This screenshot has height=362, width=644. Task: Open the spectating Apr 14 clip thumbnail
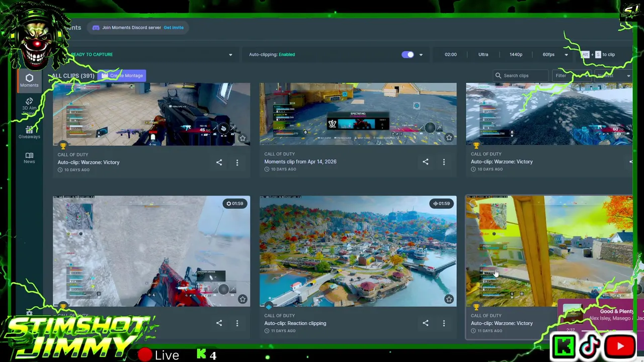358,114
